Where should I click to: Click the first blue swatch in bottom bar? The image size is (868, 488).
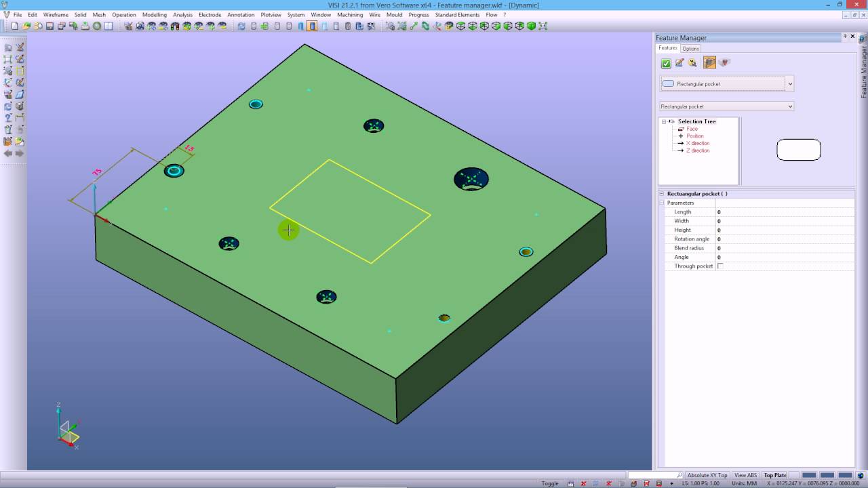tap(808, 475)
